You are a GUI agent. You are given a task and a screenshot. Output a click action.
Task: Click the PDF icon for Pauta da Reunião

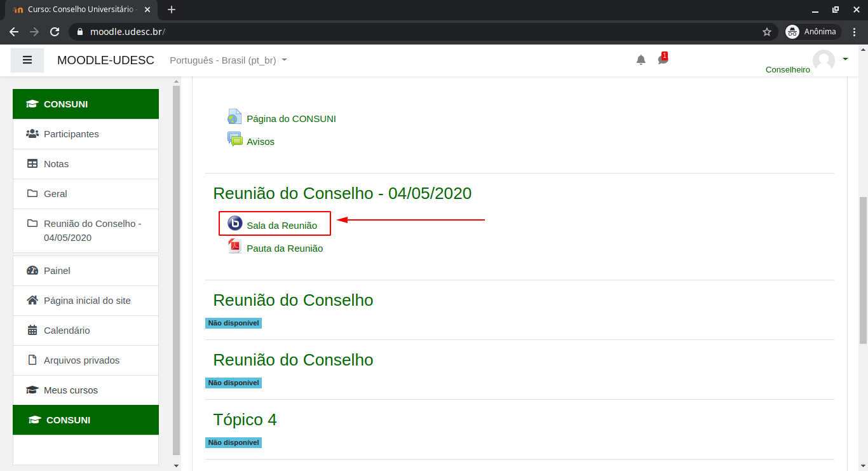[x=235, y=247]
